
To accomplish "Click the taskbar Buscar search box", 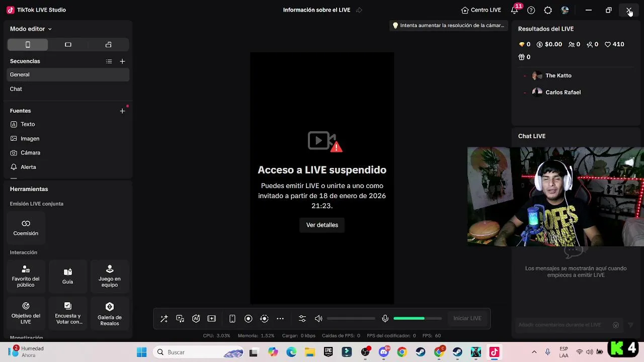I will tap(199, 352).
